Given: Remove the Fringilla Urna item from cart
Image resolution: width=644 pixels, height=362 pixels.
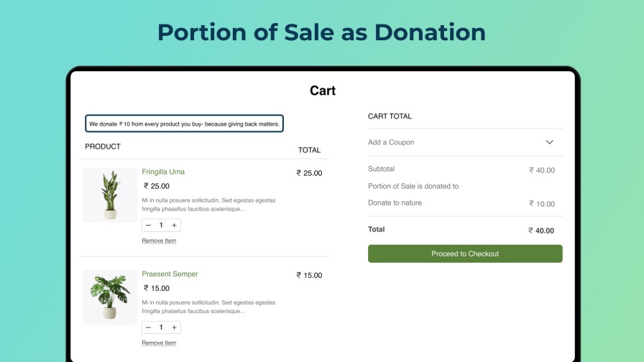Looking at the screenshot, I should click(159, 241).
